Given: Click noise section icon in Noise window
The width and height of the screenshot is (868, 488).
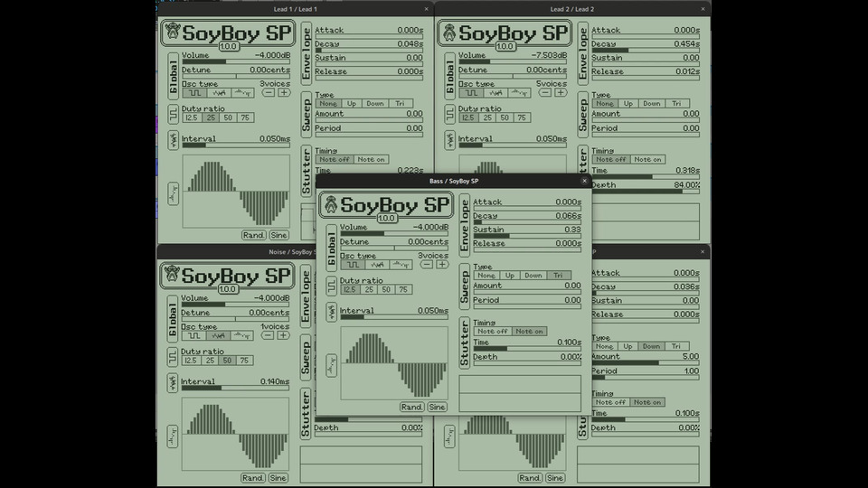Looking at the screenshot, I should pyautogui.click(x=172, y=383).
